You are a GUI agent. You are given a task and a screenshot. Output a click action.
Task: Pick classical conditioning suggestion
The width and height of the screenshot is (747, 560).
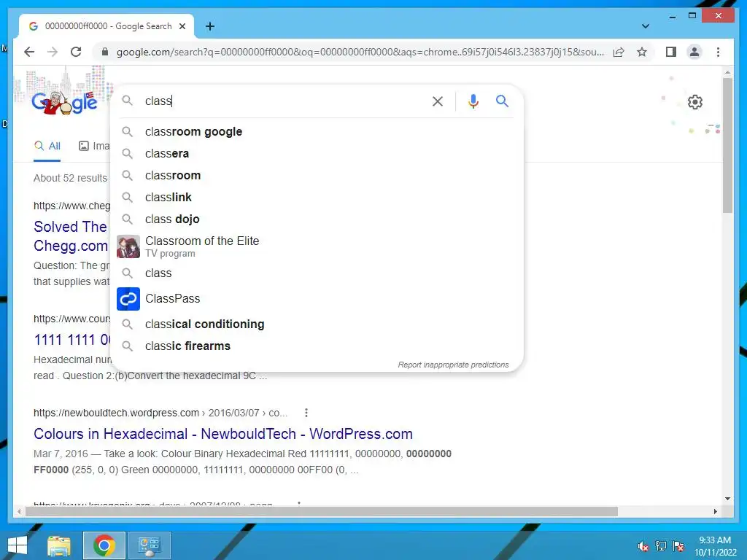[317, 324]
